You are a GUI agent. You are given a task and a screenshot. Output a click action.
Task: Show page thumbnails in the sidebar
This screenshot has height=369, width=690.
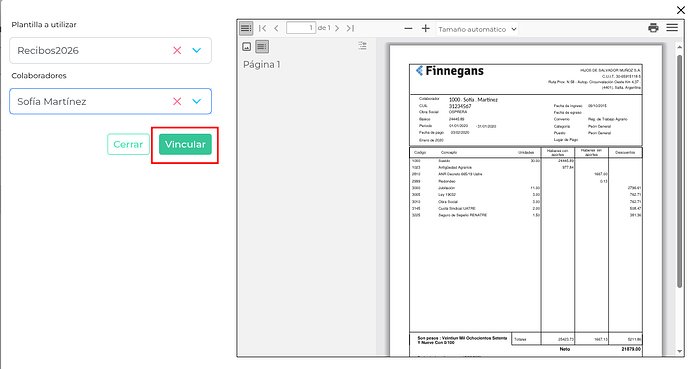(x=247, y=46)
